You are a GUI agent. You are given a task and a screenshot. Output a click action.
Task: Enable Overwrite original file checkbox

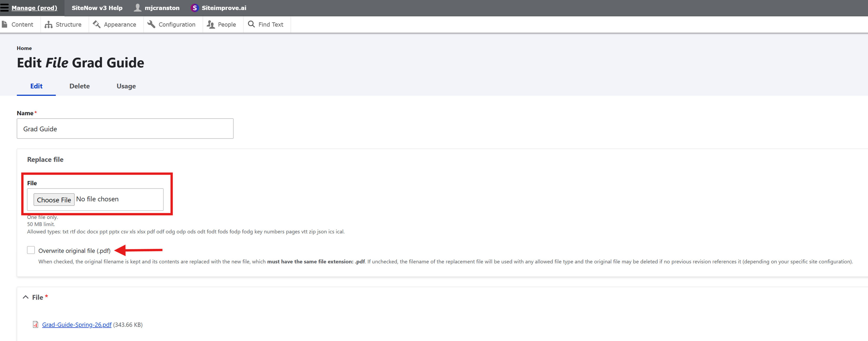point(31,250)
